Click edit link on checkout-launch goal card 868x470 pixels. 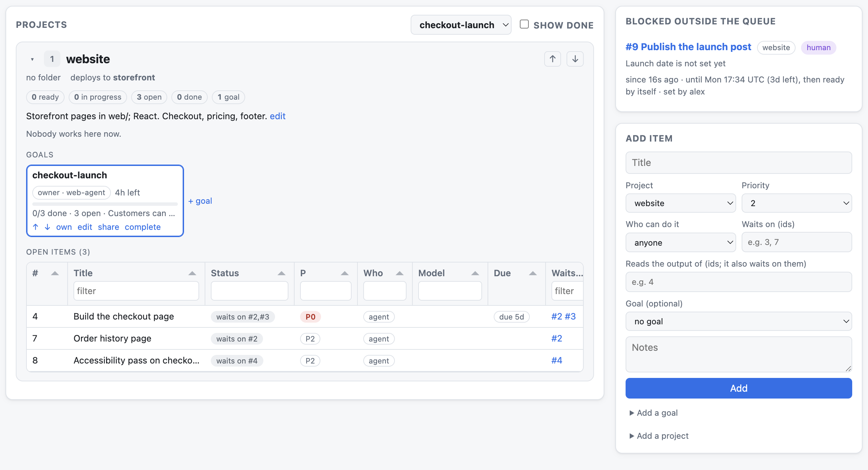(x=85, y=227)
